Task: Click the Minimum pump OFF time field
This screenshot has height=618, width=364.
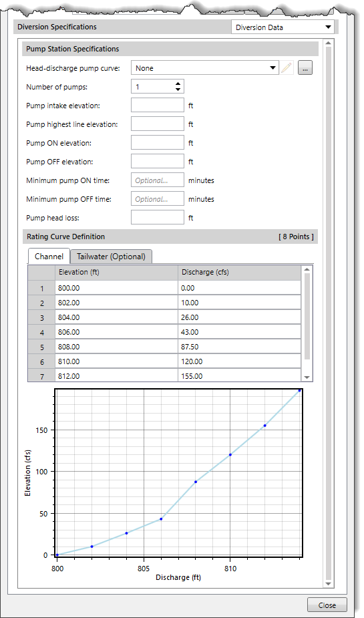Action: pyautogui.click(x=158, y=199)
